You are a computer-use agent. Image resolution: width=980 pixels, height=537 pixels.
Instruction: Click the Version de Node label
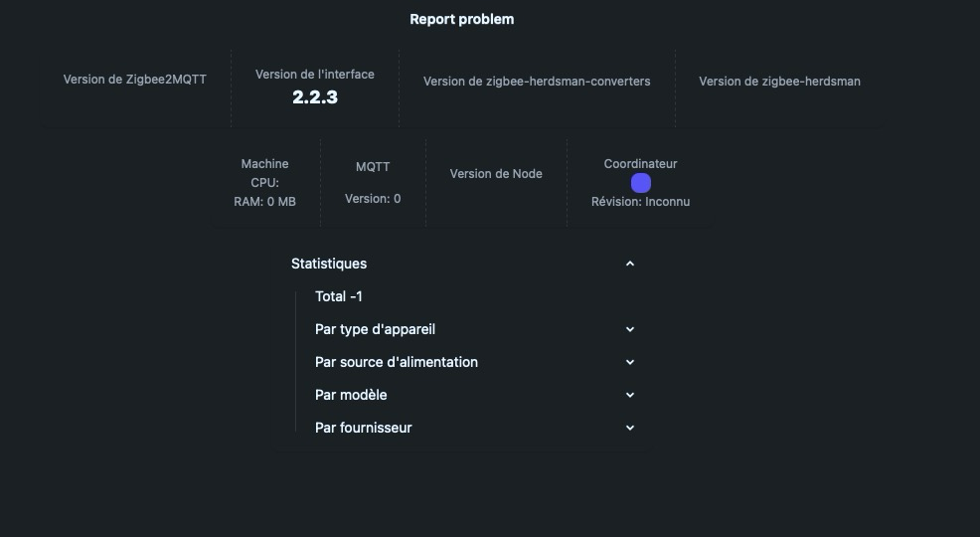pos(496,174)
